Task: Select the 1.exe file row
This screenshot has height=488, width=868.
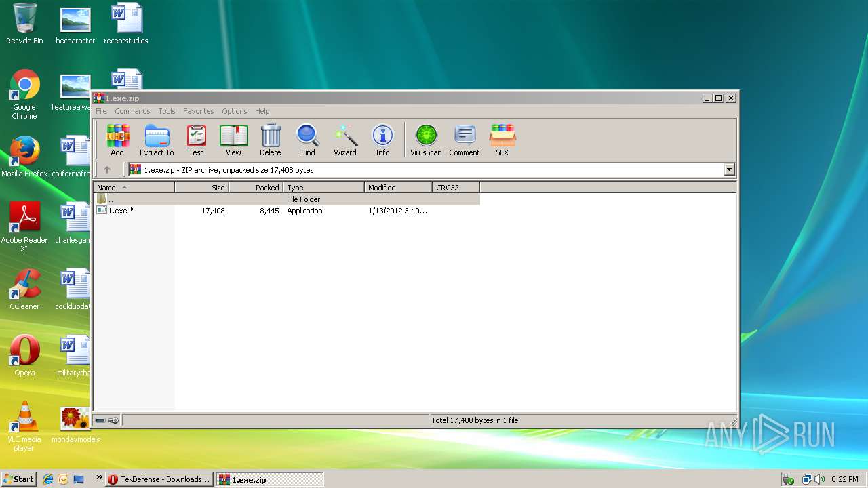Action: coord(286,211)
